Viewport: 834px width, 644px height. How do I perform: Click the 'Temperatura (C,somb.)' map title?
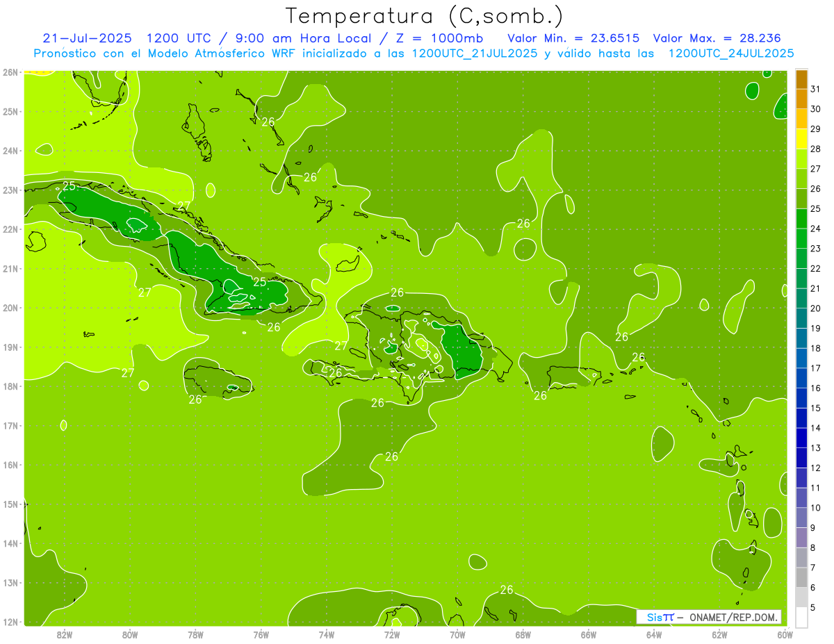point(424,16)
